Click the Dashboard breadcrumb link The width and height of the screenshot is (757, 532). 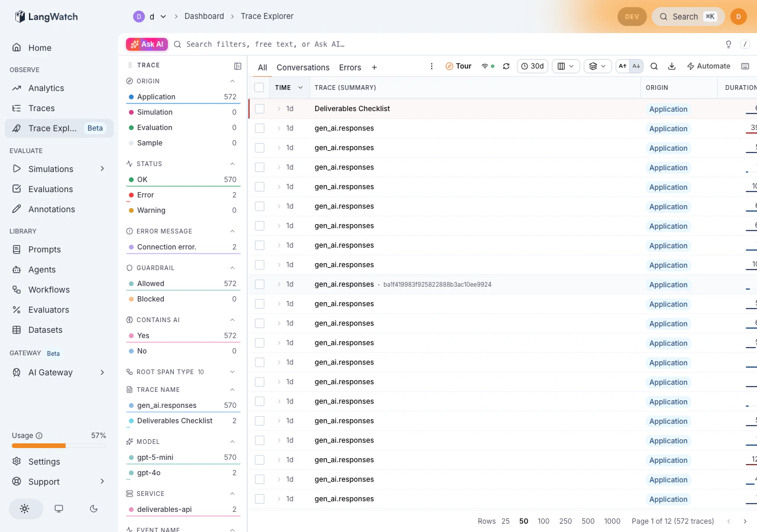coord(204,17)
